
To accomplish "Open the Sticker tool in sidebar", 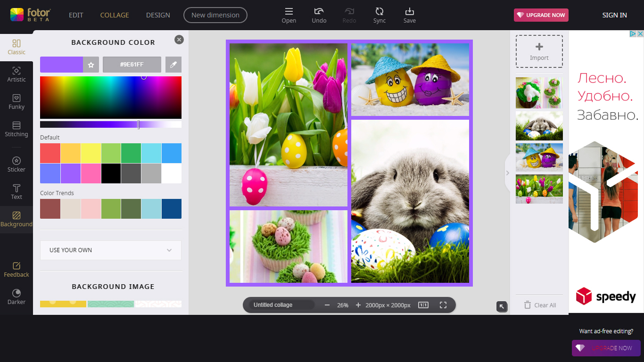I will (x=17, y=165).
